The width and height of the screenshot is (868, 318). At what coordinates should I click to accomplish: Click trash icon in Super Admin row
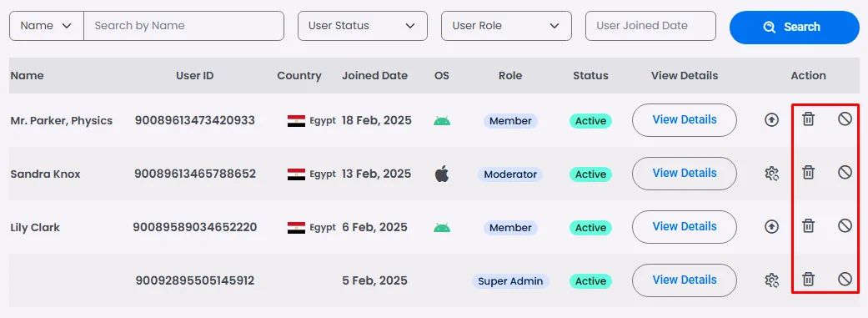(x=808, y=279)
